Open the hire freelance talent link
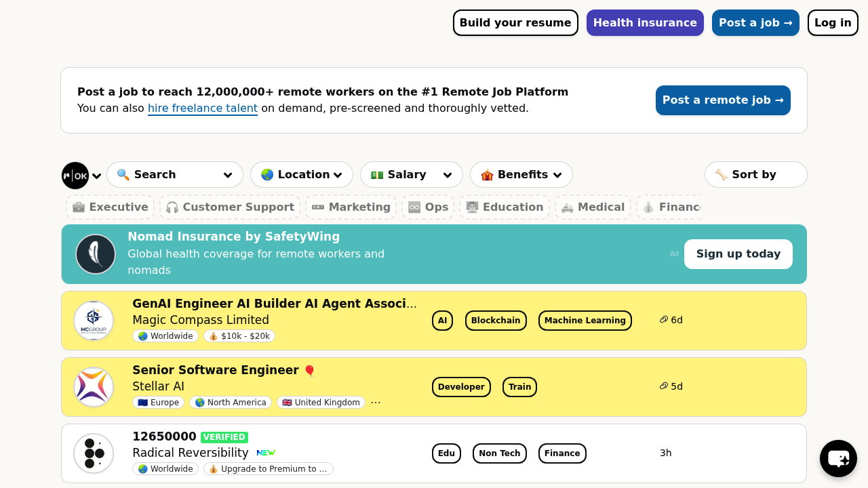868x488 pixels. 203,108
